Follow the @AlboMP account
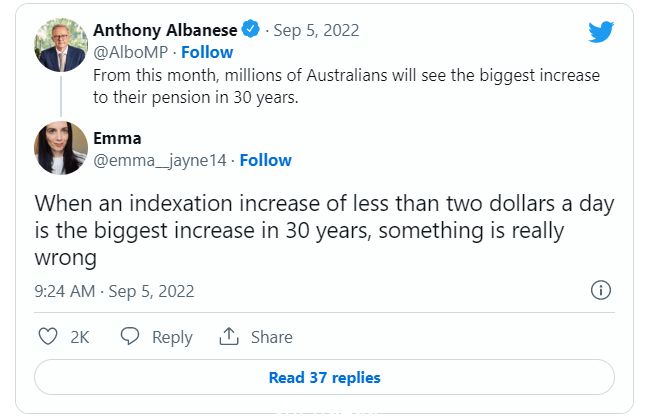The height and width of the screenshot is (418, 651). pos(207,52)
